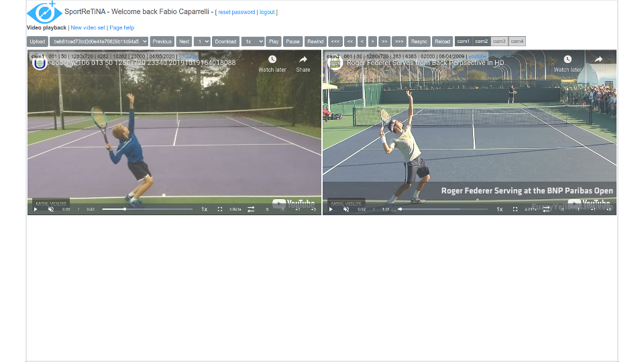Step back with the <<< button

click(x=335, y=42)
